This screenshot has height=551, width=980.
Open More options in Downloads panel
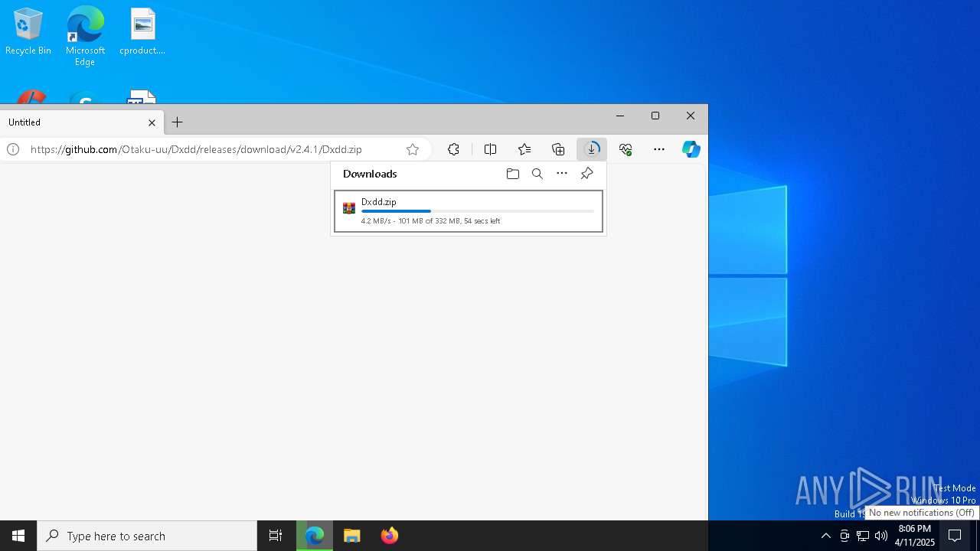click(562, 174)
